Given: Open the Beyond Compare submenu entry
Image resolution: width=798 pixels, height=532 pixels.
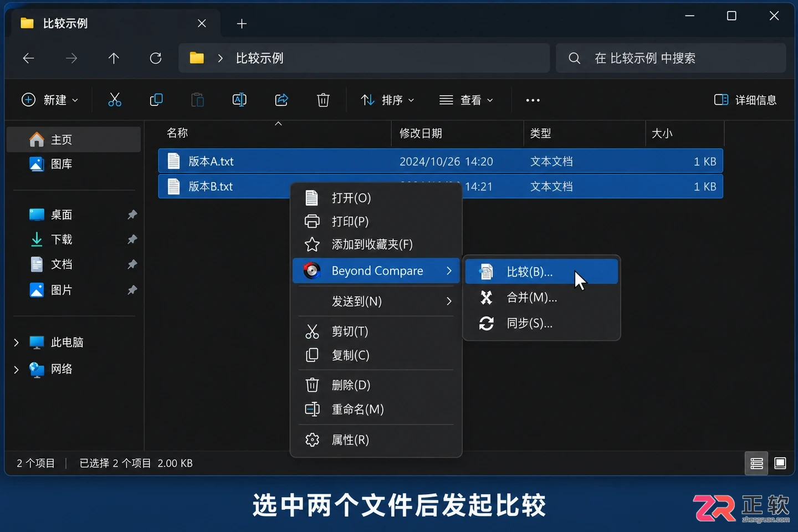Looking at the screenshot, I should (376, 270).
